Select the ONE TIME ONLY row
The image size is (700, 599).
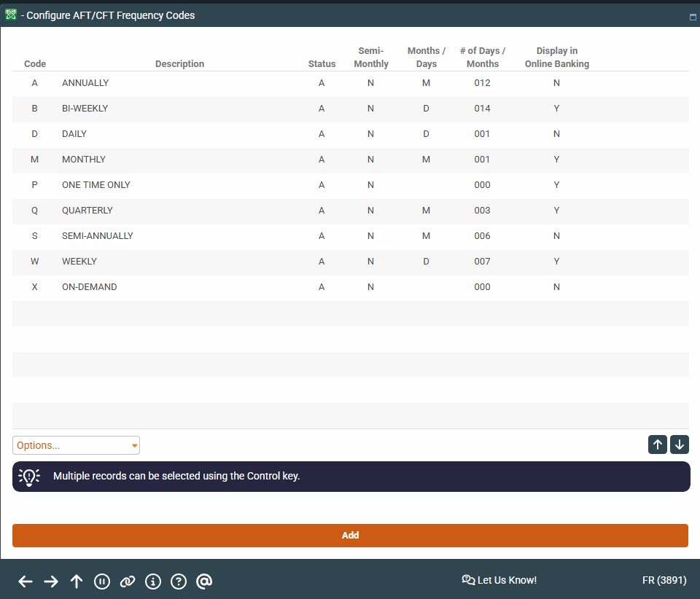pyautogui.click(x=96, y=185)
